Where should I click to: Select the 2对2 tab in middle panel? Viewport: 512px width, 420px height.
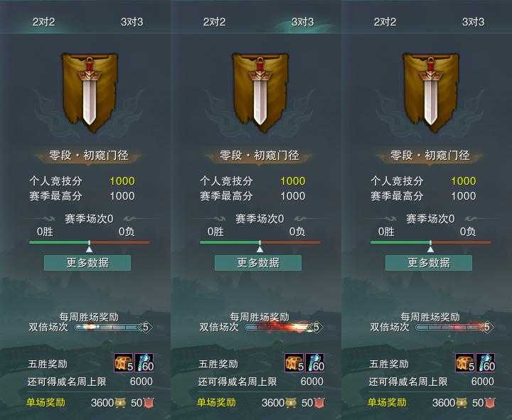pos(214,22)
